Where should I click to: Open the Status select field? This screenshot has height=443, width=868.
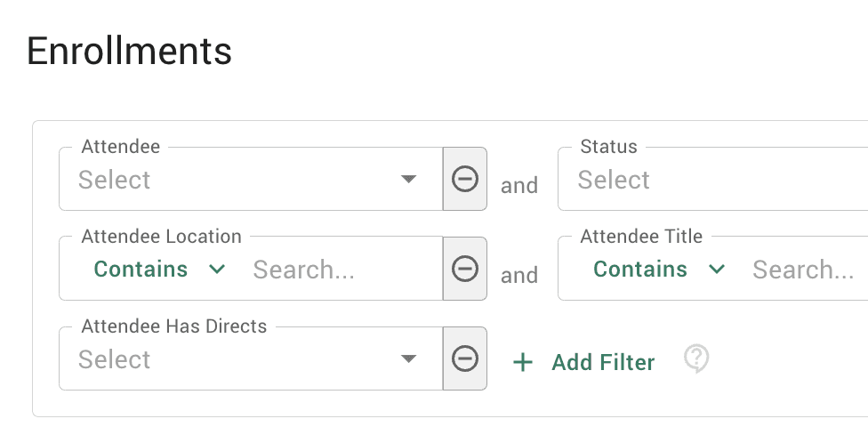pyautogui.click(x=711, y=181)
